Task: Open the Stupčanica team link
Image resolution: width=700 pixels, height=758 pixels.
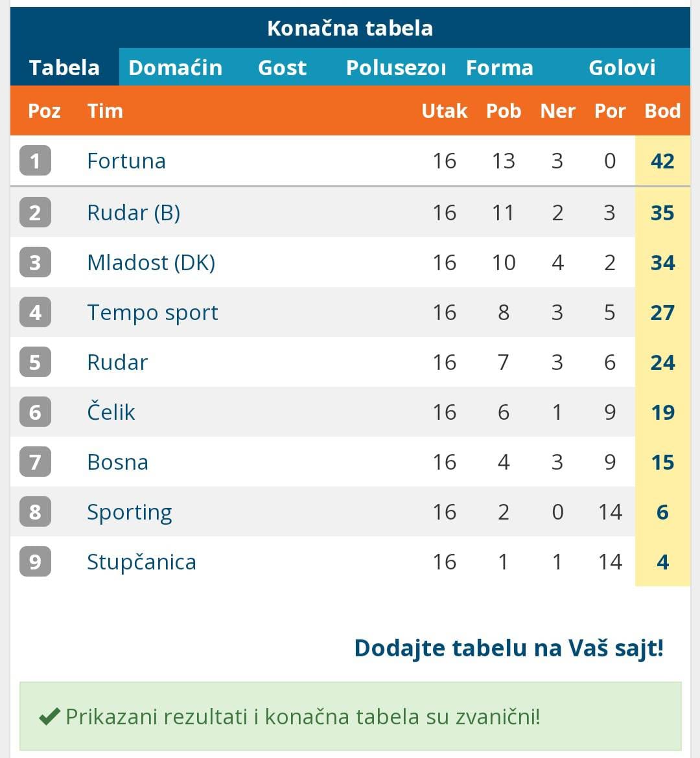Action: pos(141,562)
